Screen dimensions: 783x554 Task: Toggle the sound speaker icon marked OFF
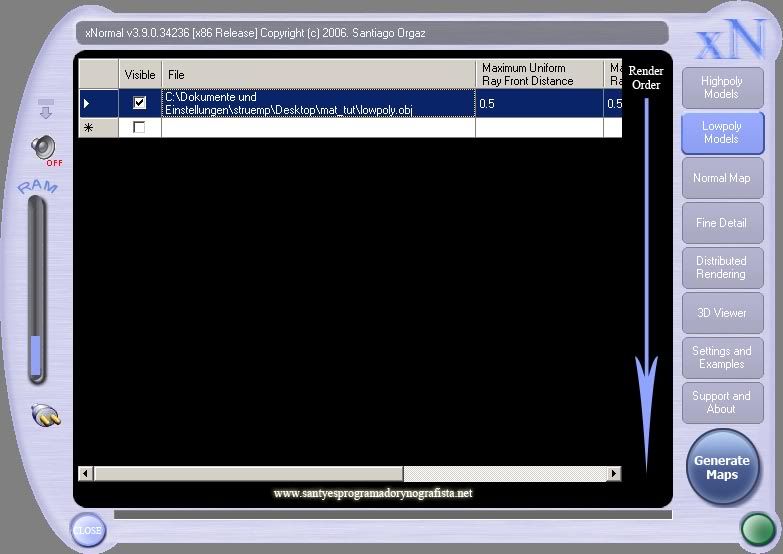[45, 149]
